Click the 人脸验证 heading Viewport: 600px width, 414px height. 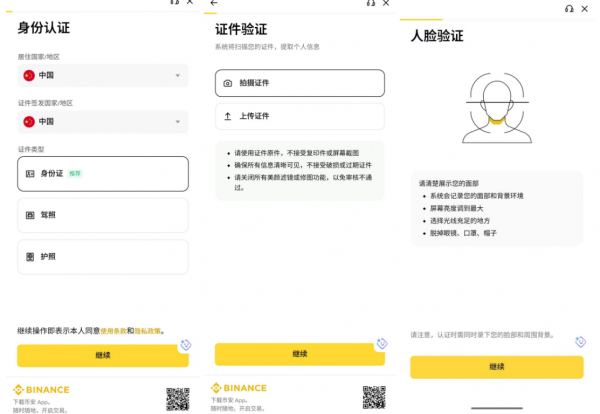coord(437,36)
